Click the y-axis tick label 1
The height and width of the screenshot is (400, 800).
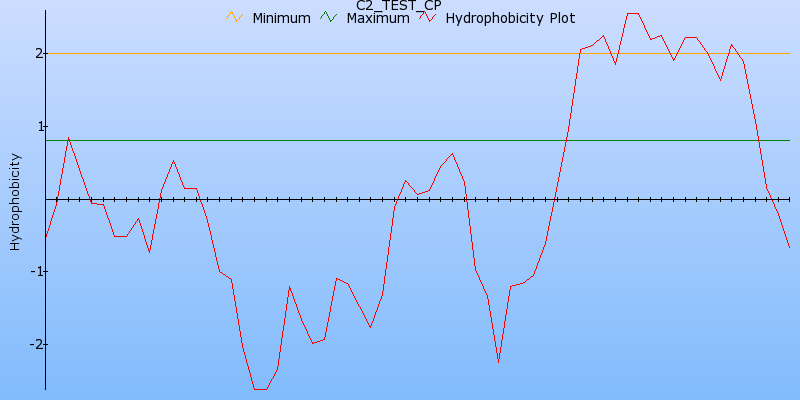pyautogui.click(x=40, y=127)
